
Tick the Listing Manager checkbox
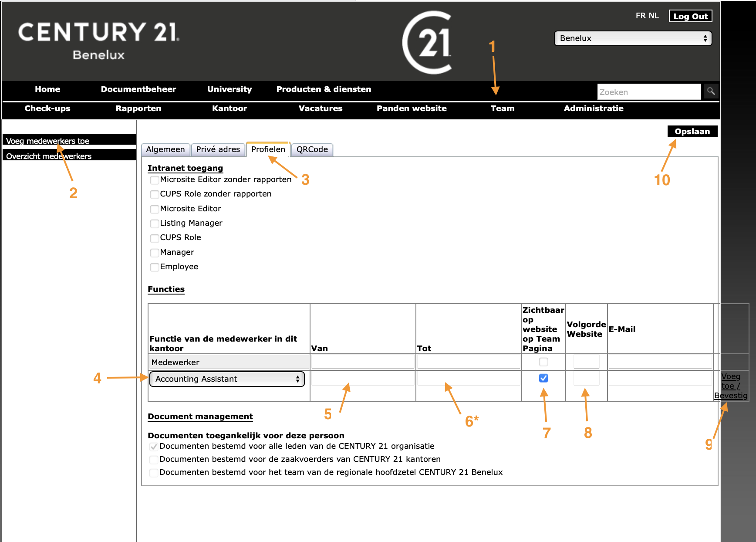[x=154, y=224]
